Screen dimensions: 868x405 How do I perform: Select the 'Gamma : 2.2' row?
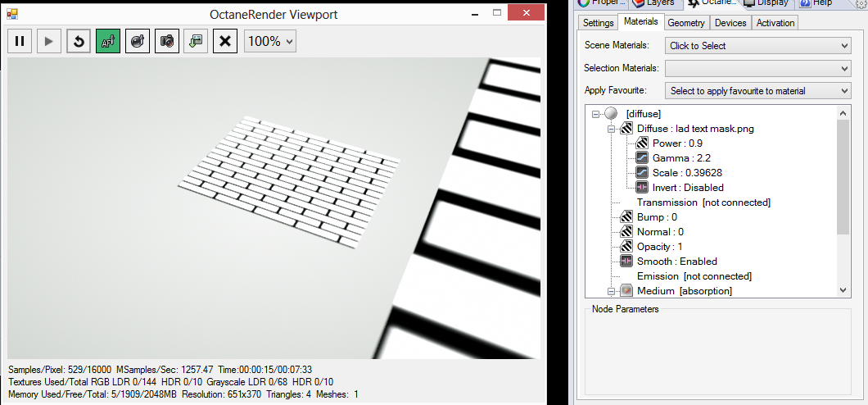point(681,158)
